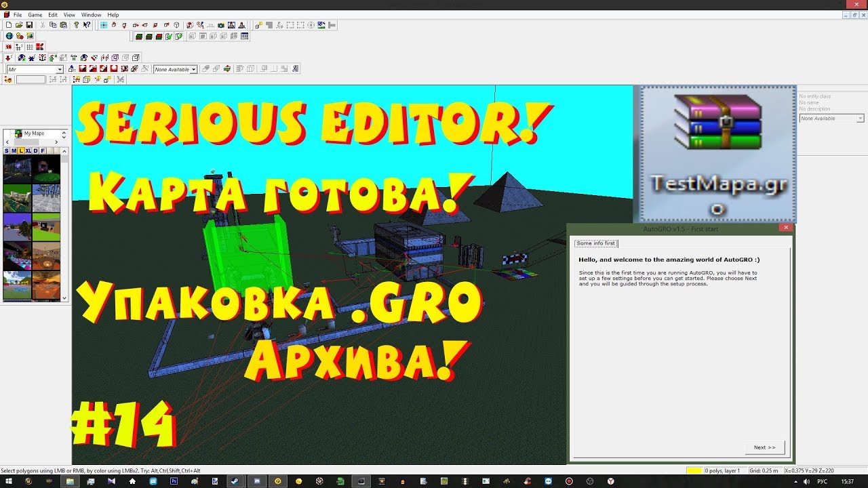The height and width of the screenshot is (488, 868).
Task: Click the red down-arrow icon
Action: coord(8,58)
